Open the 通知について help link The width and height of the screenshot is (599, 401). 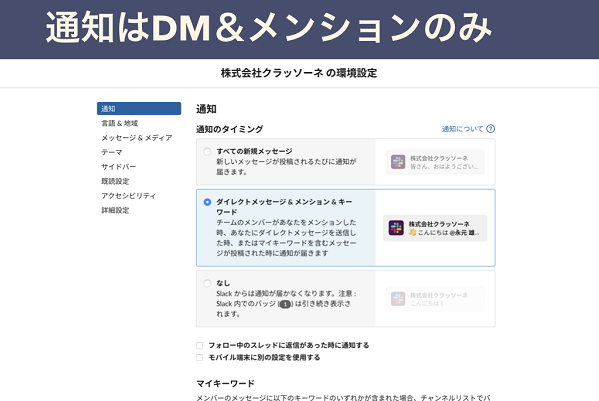point(462,129)
